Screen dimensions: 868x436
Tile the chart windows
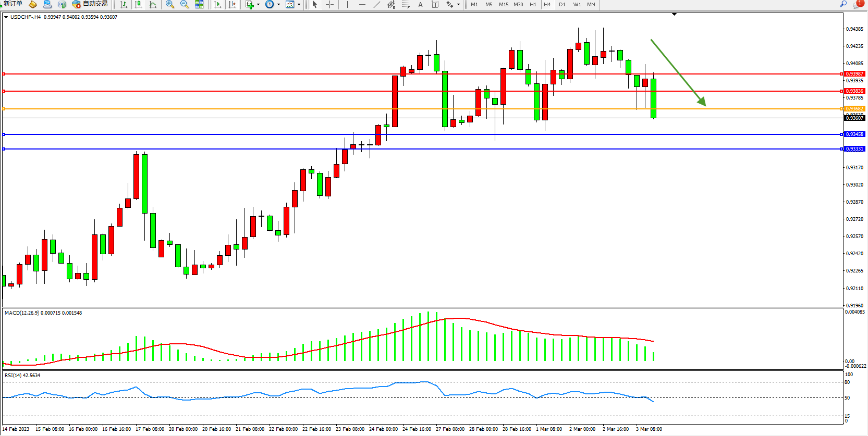tap(199, 4)
